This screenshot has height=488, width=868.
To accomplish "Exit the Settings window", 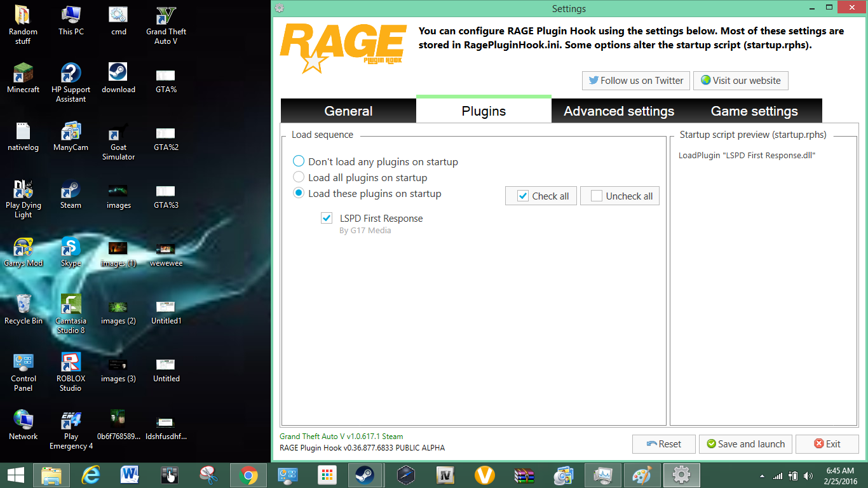I will pos(827,444).
